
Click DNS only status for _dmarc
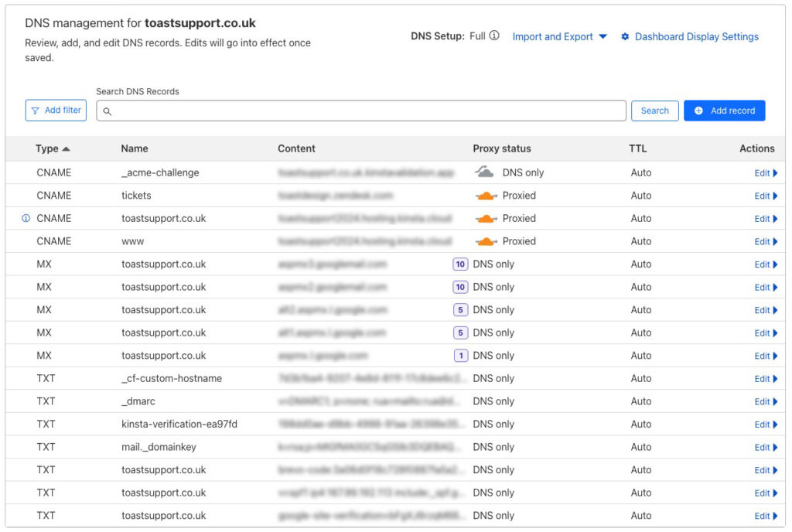493,401
